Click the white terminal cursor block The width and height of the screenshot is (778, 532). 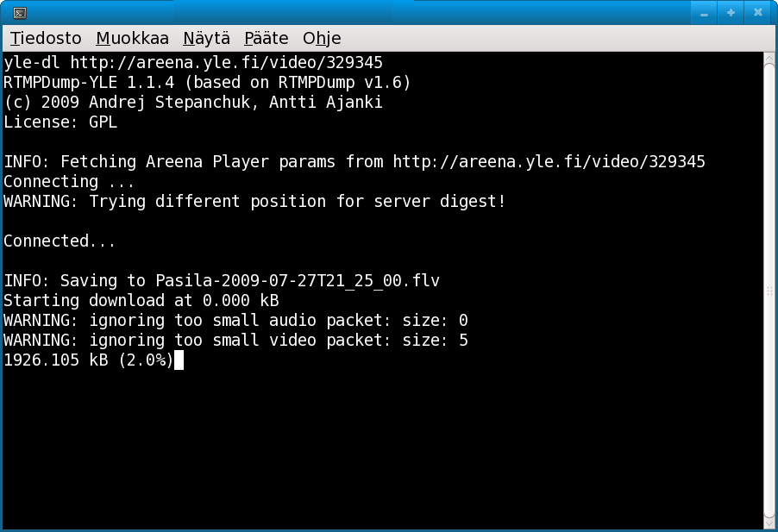pos(179,360)
